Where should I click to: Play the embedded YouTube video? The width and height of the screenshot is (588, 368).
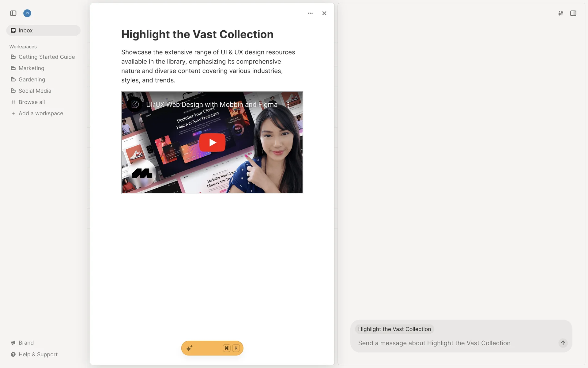pos(212,142)
